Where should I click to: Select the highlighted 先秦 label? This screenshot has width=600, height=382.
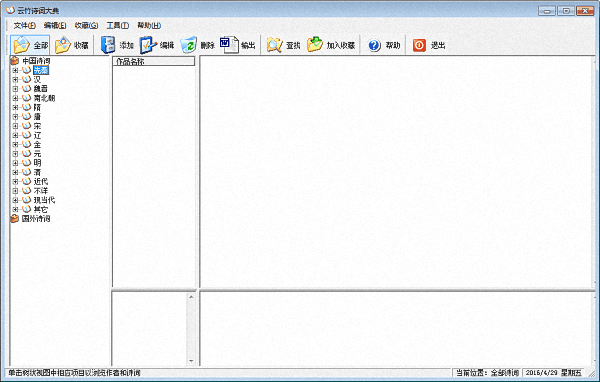click(41, 70)
